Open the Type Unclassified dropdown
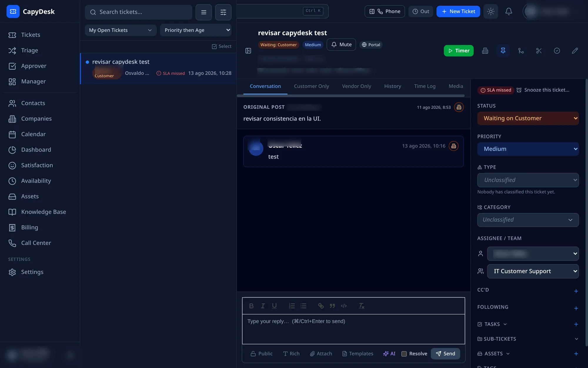This screenshot has height=368, width=588. tap(528, 180)
